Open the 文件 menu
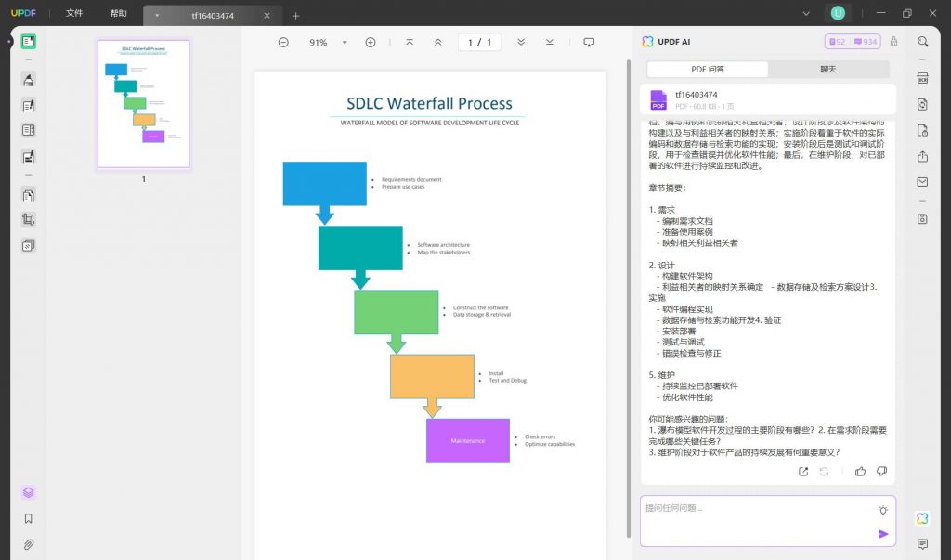The image size is (951, 560). pos(74,13)
